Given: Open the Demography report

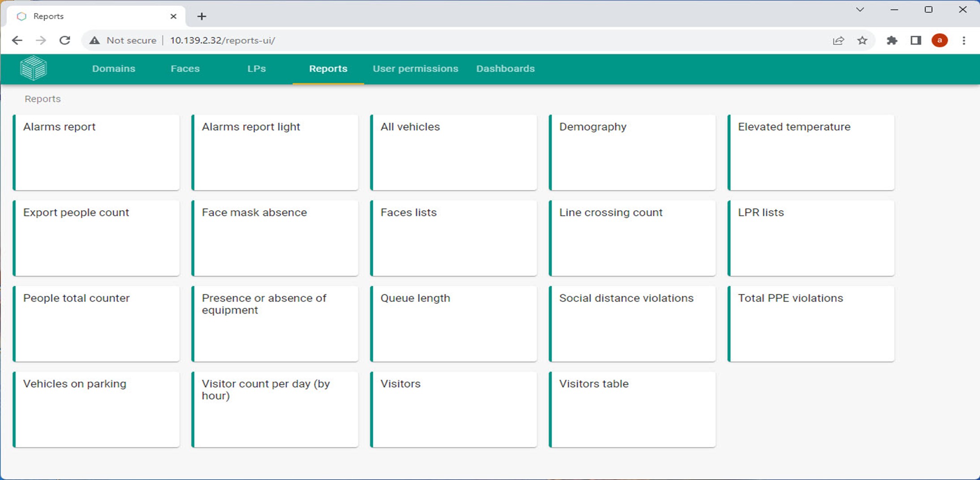Looking at the screenshot, I should (x=632, y=152).
